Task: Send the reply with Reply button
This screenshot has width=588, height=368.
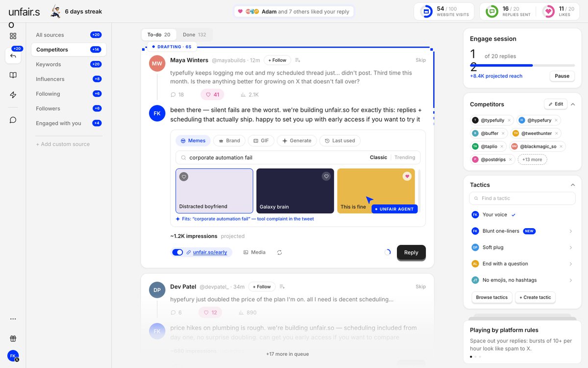Action: (411, 252)
